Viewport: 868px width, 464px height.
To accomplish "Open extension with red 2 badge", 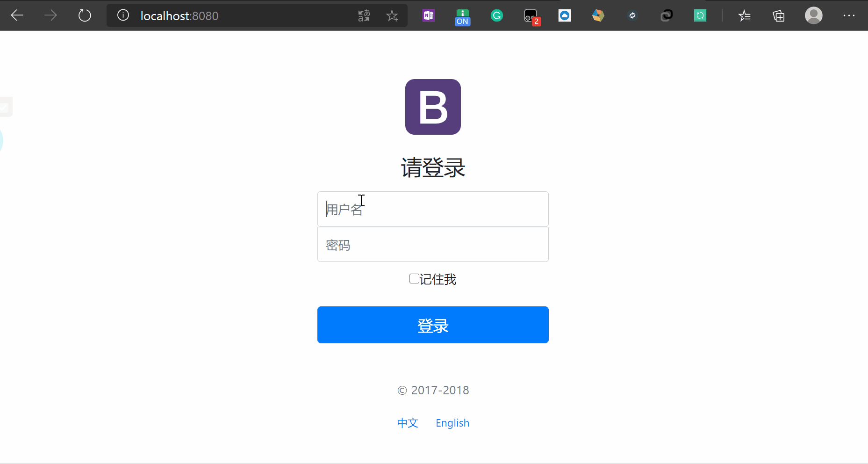I will point(532,17).
